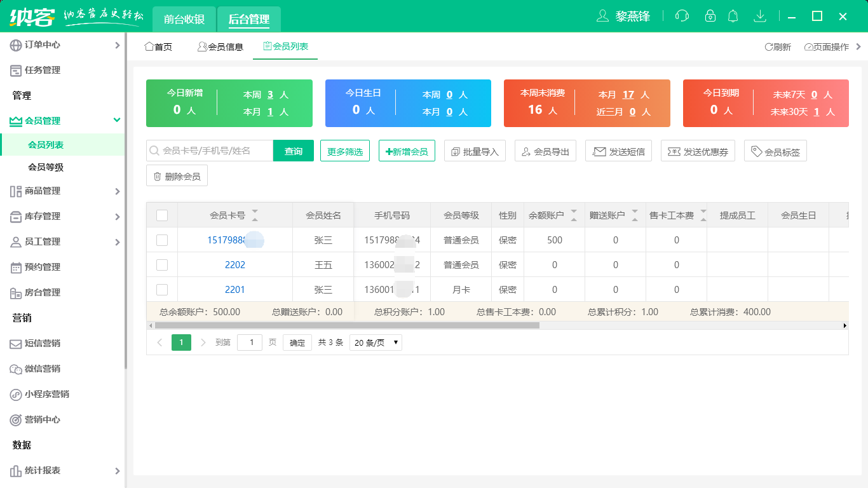This screenshot has width=868, height=488.
Task: Open member card link 2202
Action: 235,265
